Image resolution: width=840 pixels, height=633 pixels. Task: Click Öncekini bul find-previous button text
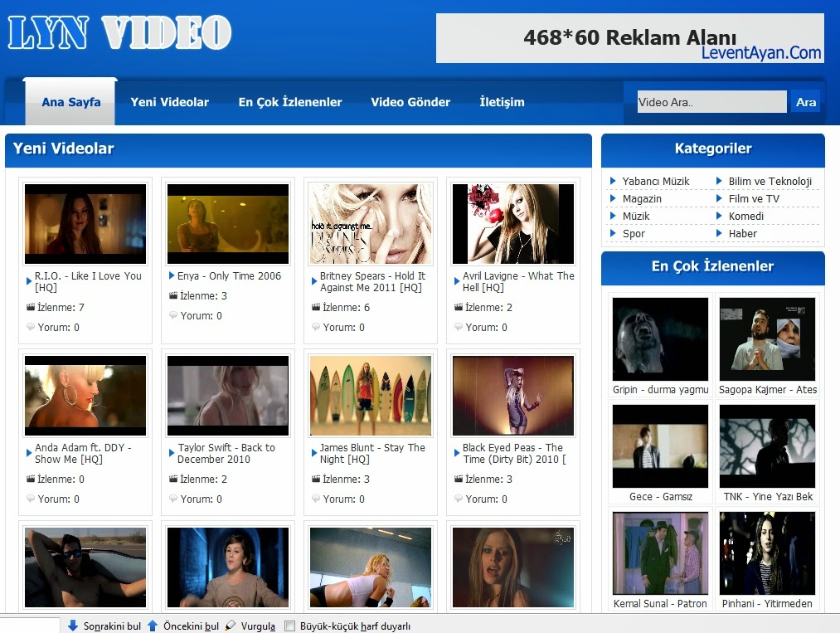coord(191,626)
